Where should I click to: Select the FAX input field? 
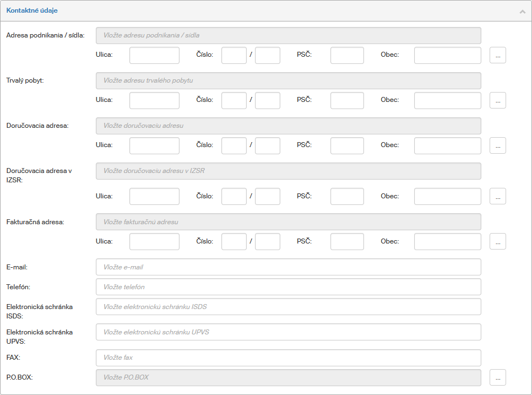(288, 358)
